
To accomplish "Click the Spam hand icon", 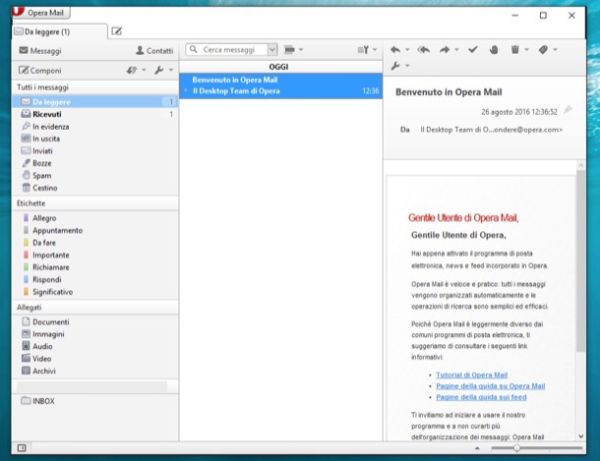I will (x=495, y=49).
